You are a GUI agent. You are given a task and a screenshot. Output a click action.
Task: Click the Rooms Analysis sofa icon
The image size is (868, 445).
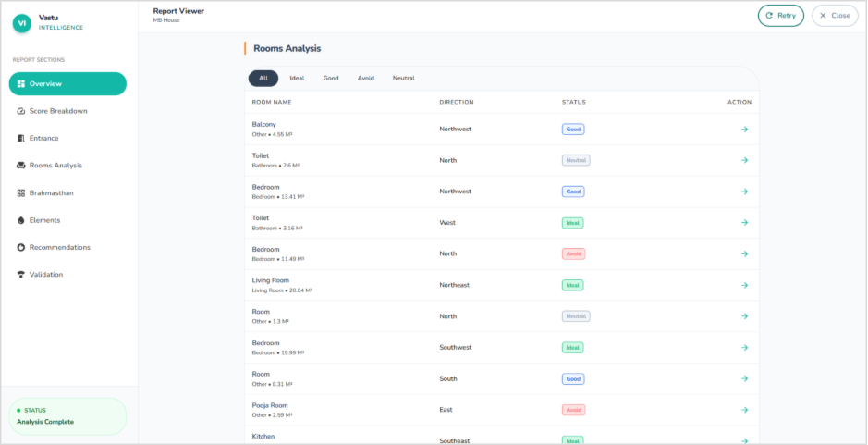pyautogui.click(x=21, y=166)
